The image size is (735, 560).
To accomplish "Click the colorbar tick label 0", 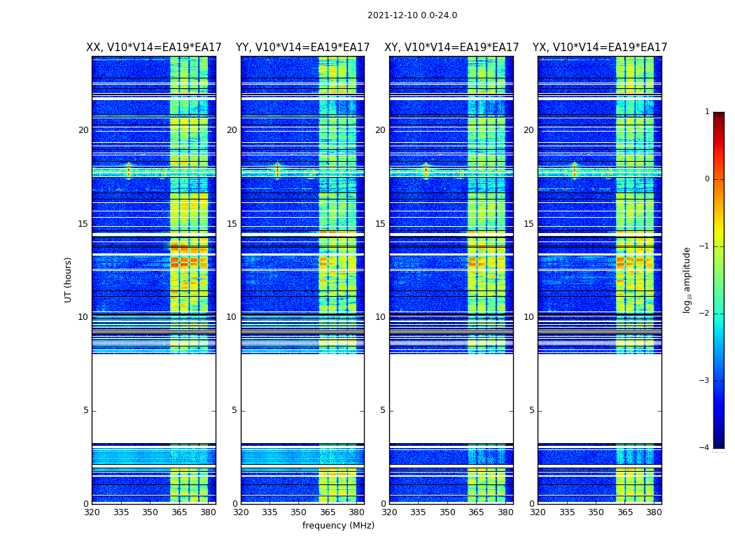I will coord(707,179).
